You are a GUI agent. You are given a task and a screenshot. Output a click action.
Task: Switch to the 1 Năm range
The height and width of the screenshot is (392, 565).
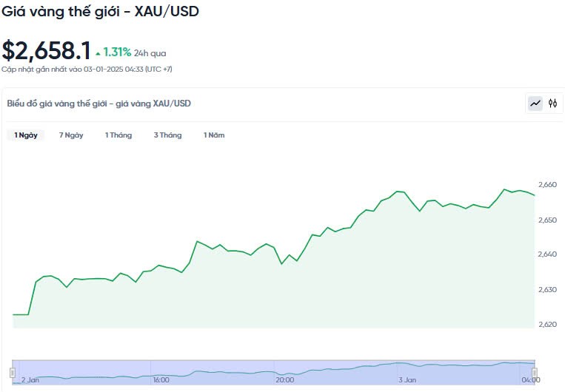[x=214, y=135]
